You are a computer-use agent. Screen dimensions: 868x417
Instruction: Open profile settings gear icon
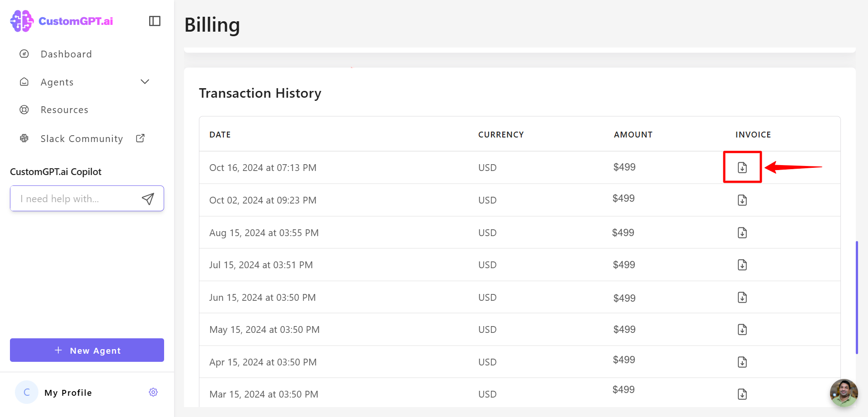tap(153, 392)
